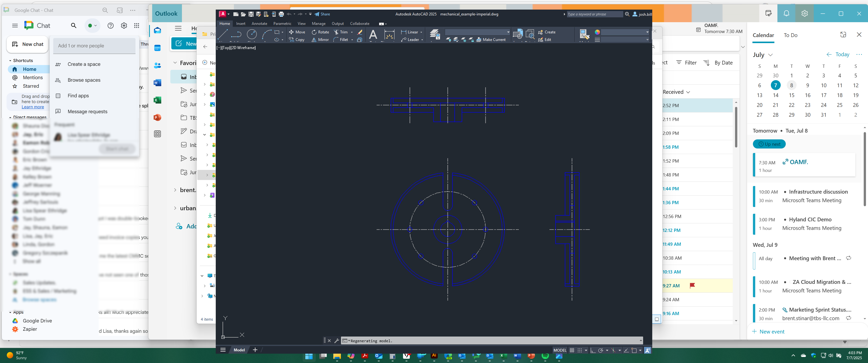Open the Insert ribbon tab

pyautogui.click(x=240, y=24)
